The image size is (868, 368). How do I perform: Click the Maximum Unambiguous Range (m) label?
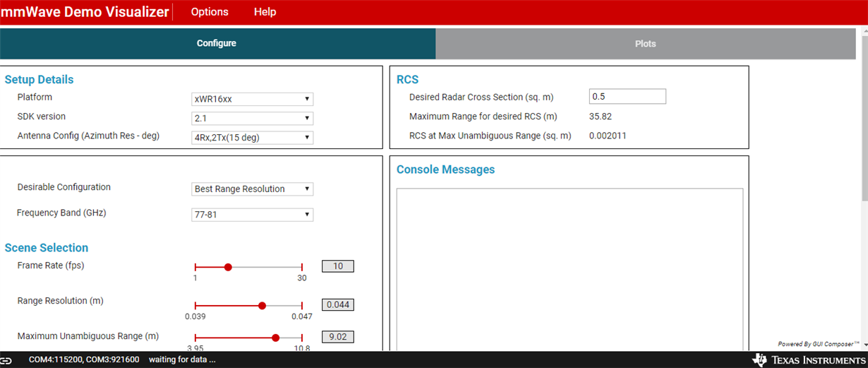(x=88, y=336)
